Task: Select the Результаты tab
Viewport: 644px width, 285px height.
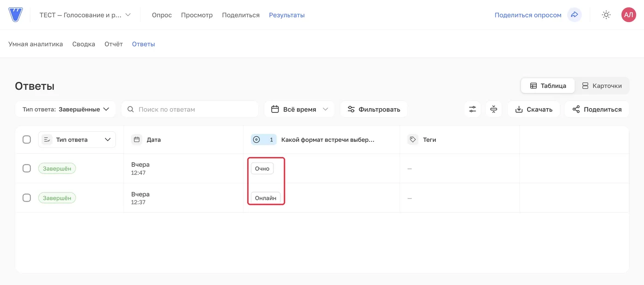Action: (287, 15)
